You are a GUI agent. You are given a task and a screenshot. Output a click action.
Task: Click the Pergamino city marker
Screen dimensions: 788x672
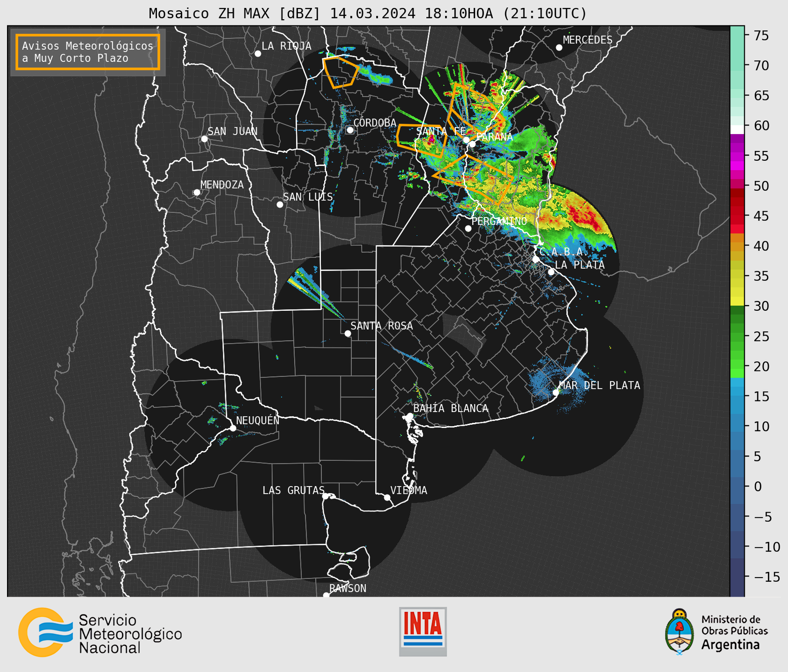(468, 229)
